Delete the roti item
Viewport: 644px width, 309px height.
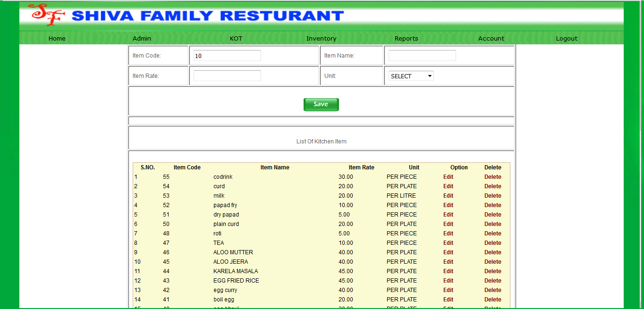(x=493, y=234)
